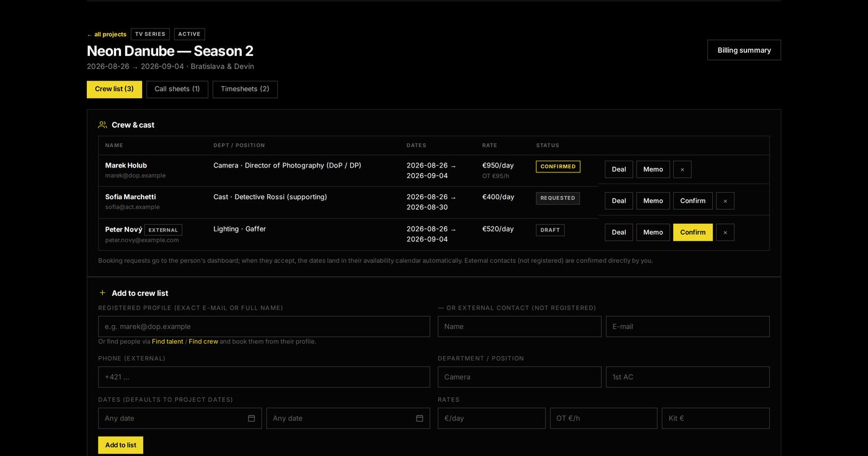Select the name Peter Nový

(x=123, y=230)
